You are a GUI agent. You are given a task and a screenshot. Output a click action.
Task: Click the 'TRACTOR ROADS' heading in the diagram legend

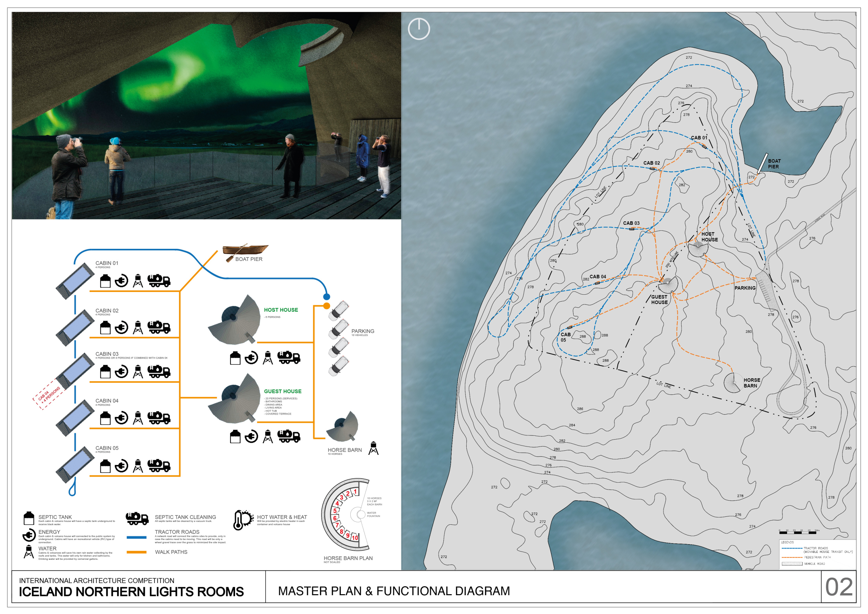177,532
